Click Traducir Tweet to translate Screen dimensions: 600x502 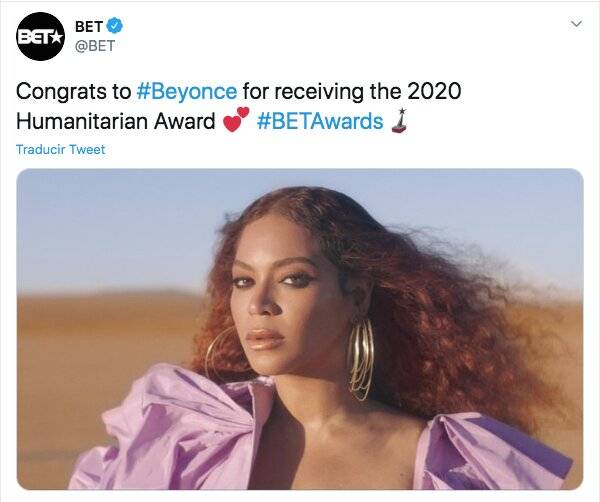[61, 150]
